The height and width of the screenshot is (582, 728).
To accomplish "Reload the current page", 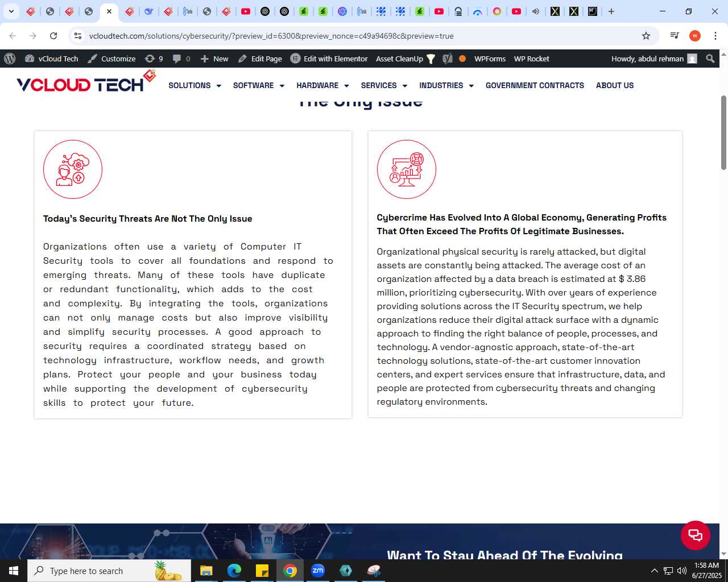I will click(x=53, y=36).
